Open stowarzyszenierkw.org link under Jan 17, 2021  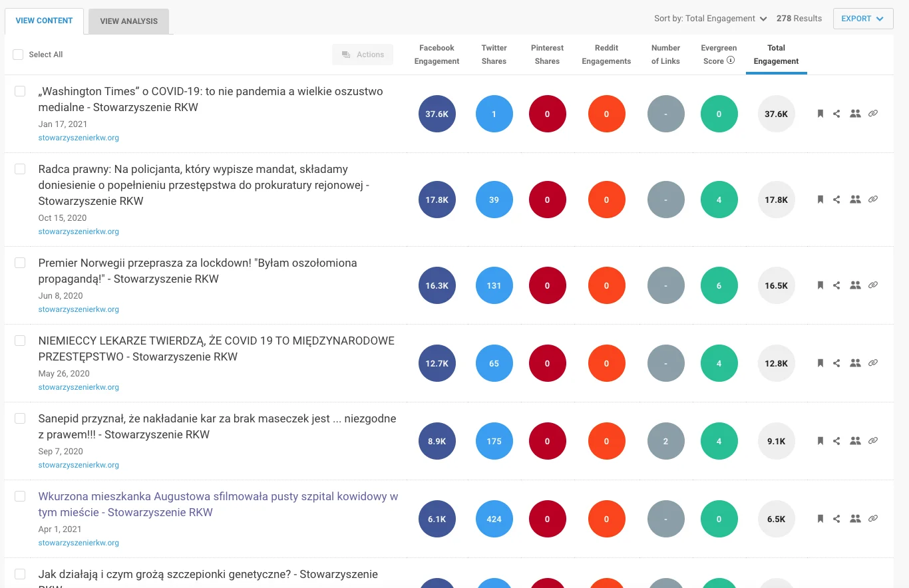click(79, 138)
